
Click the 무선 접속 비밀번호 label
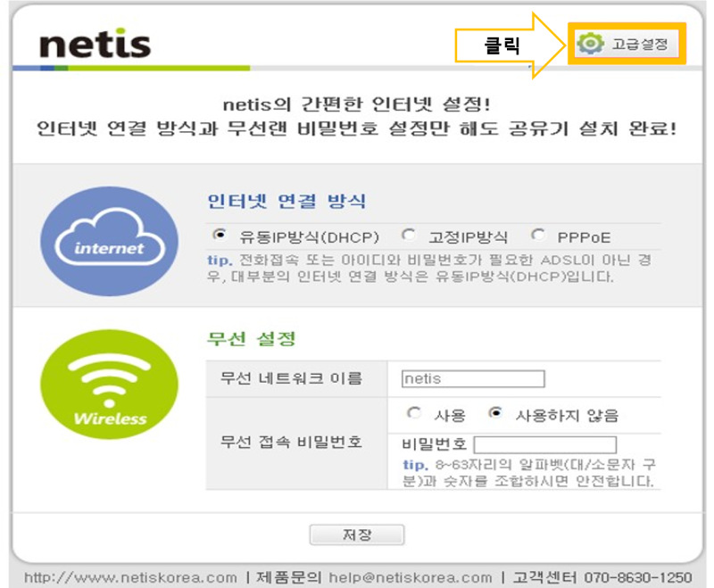click(x=292, y=442)
